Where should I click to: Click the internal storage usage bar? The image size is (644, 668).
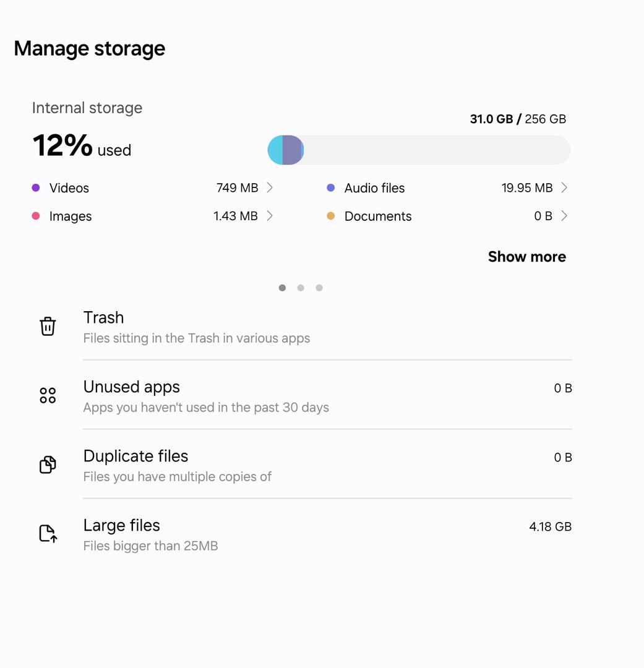pos(419,150)
